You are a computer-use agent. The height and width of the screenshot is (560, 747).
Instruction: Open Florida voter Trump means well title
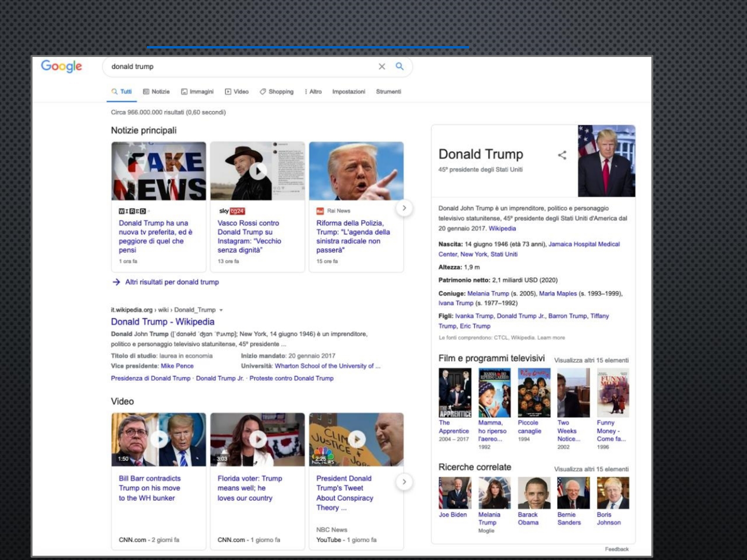pyautogui.click(x=250, y=488)
